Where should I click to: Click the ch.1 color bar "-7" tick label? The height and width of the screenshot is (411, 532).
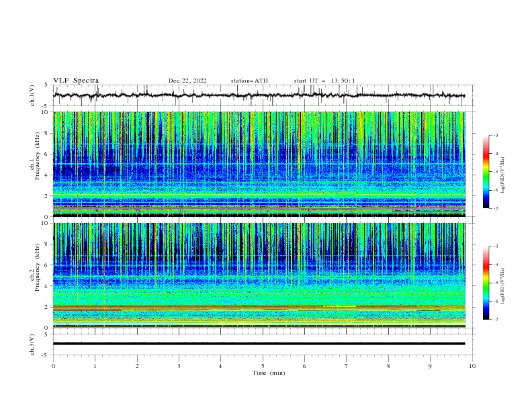[x=495, y=208]
